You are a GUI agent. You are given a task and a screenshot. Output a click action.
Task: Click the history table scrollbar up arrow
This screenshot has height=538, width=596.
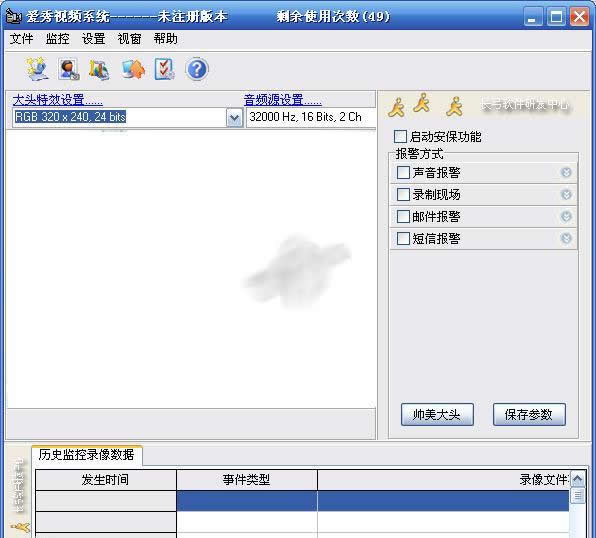[578, 479]
